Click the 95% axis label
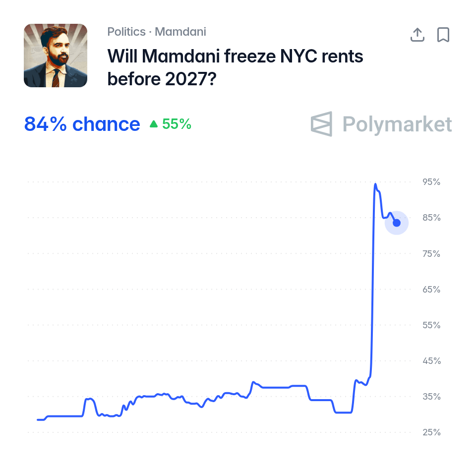 [x=431, y=182]
